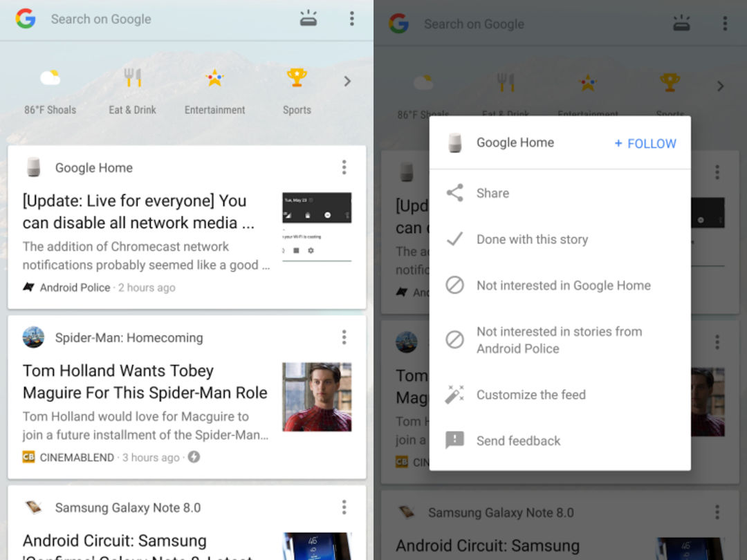The height and width of the screenshot is (560, 747).
Task: Open Search on Google field in left screen
Action: 101,19
